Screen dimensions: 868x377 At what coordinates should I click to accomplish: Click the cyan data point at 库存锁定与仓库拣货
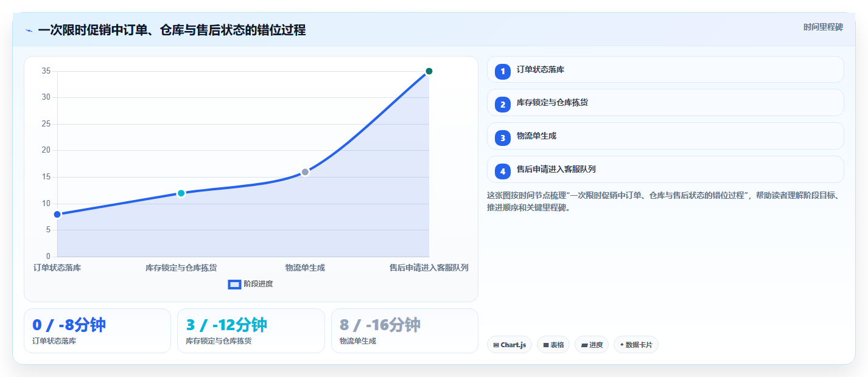point(181,193)
